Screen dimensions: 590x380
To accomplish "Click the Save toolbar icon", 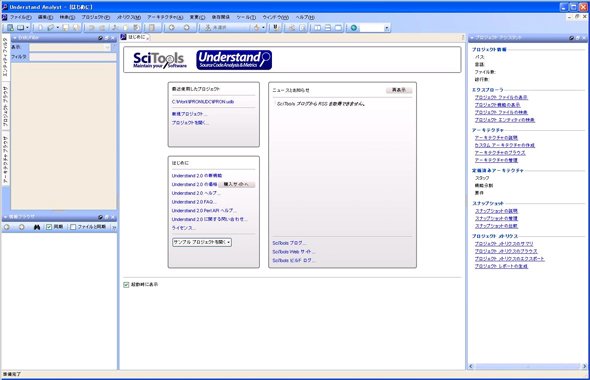I will 65,28.
